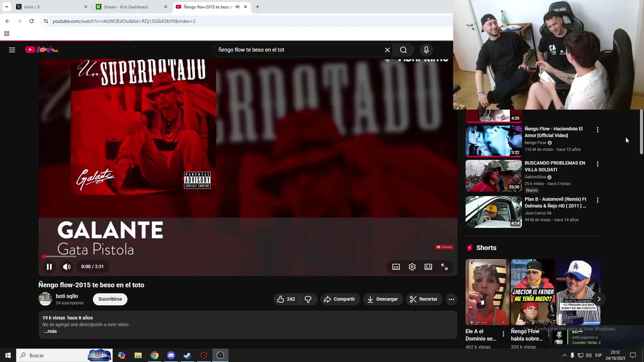This screenshot has width=644, height=362.
Task: Open options for Villa Soldati video
Action: click(597, 164)
